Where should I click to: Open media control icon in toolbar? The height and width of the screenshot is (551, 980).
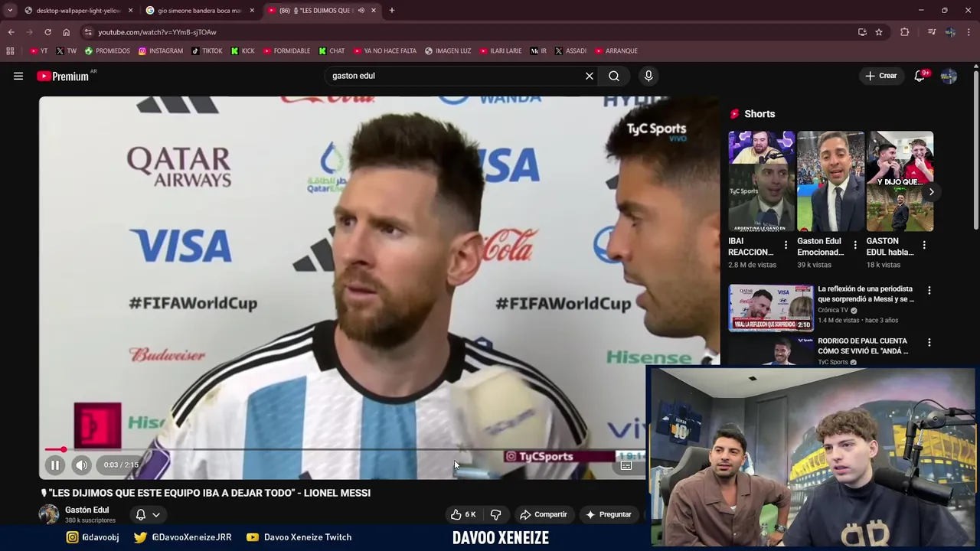click(931, 32)
